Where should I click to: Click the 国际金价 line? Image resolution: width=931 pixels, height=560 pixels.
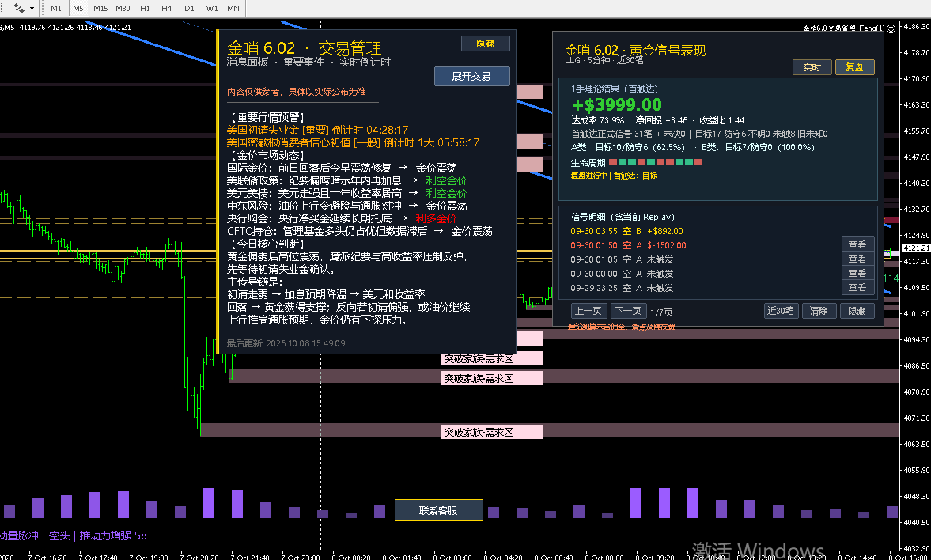click(x=342, y=168)
